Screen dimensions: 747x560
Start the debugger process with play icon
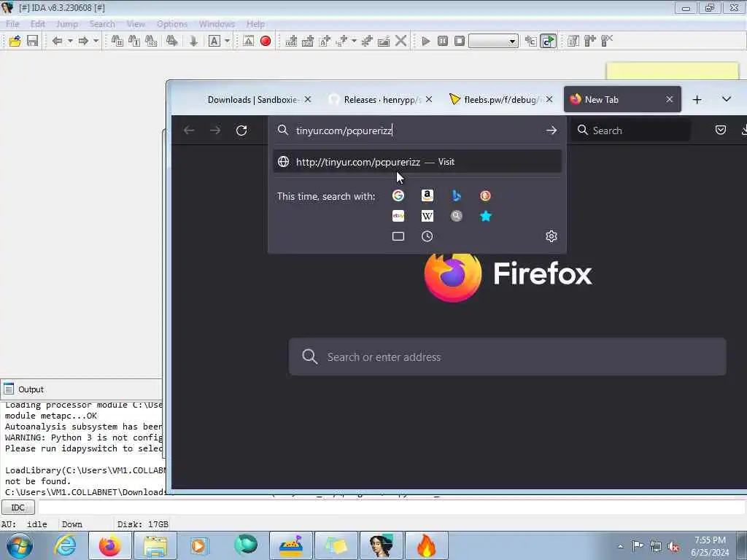coord(426,41)
